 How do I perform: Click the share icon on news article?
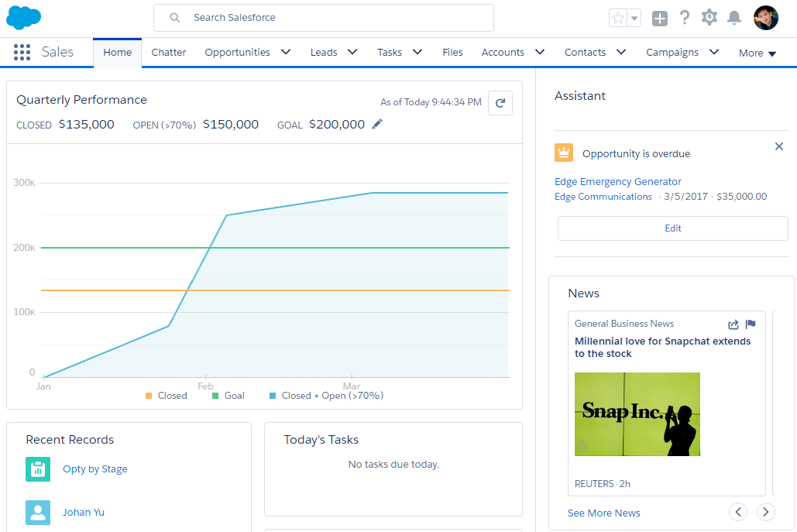[x=733, y=324]
